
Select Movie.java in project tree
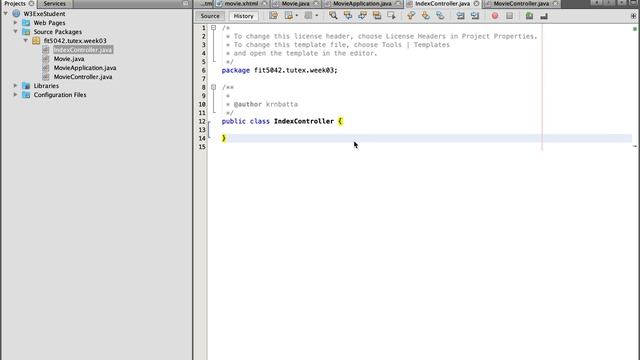tap(69, 59)
